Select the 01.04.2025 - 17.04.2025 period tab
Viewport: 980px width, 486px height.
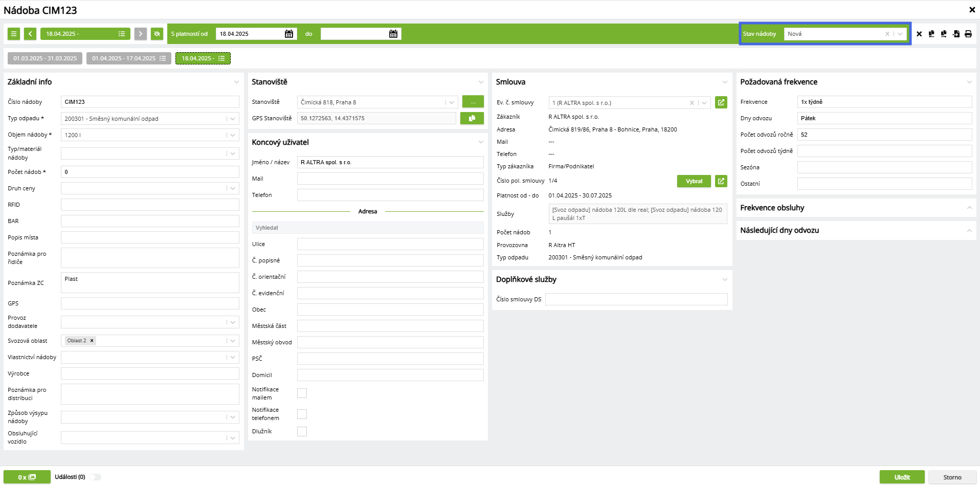point(129,58)
